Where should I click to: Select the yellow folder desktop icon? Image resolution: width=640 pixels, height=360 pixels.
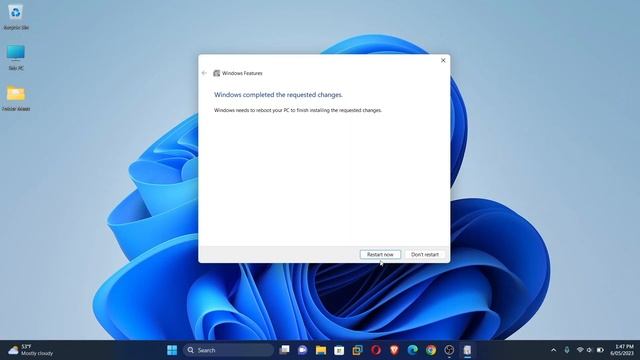coord(16,98)
